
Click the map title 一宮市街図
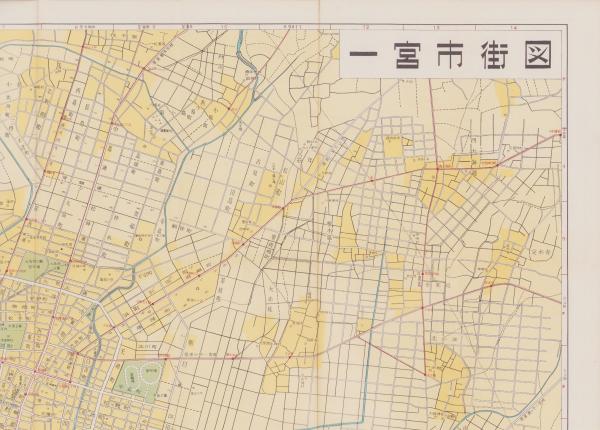450,53
